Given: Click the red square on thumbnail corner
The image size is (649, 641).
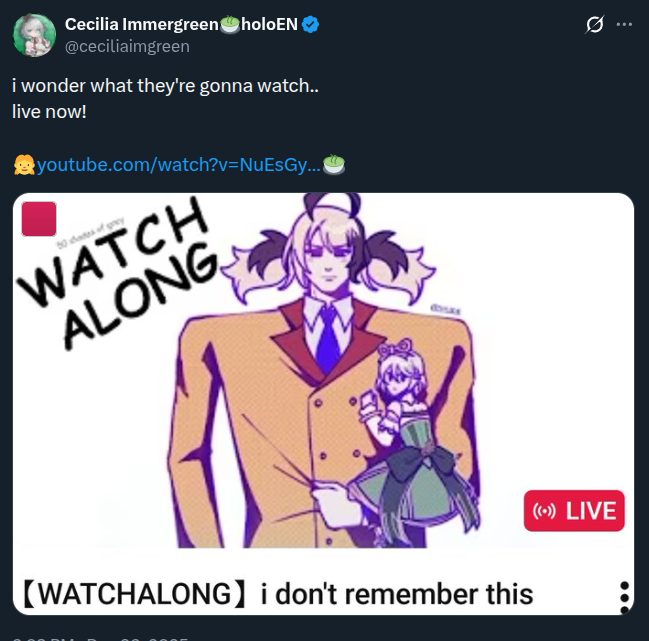Looking at the screenshot, I should [x=39, y=219].
